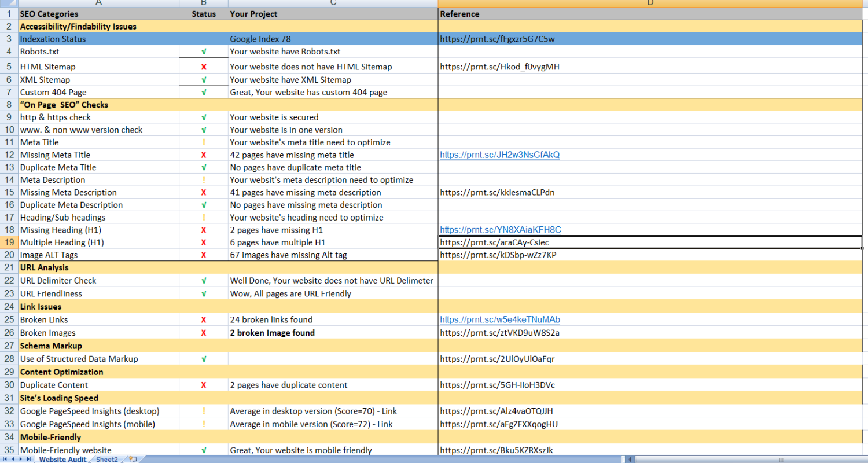Select the 'Heading/Sub-headings' cell
Image resolution: width=868 pixels, height=463 pixels.
tap(98, 218)
